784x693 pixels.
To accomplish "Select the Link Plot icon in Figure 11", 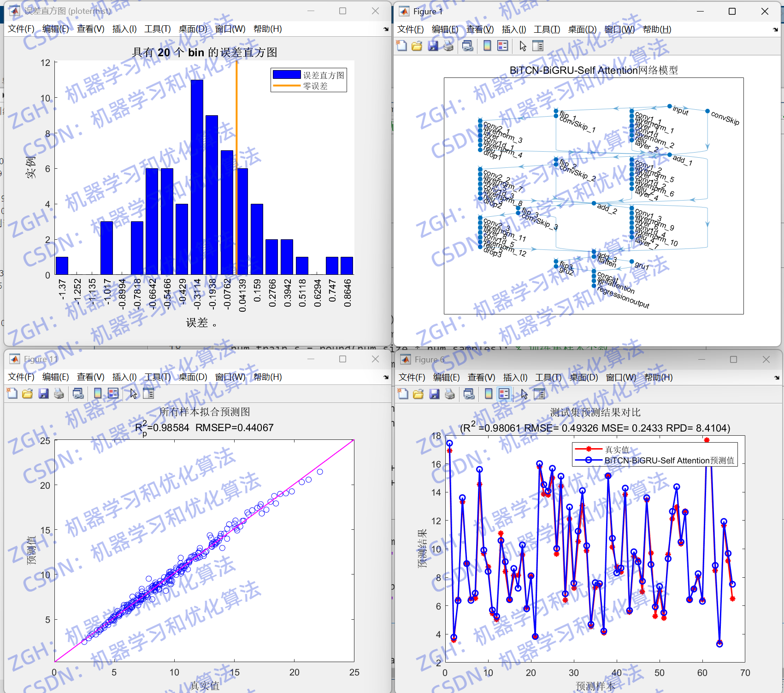I will point(78,393).
